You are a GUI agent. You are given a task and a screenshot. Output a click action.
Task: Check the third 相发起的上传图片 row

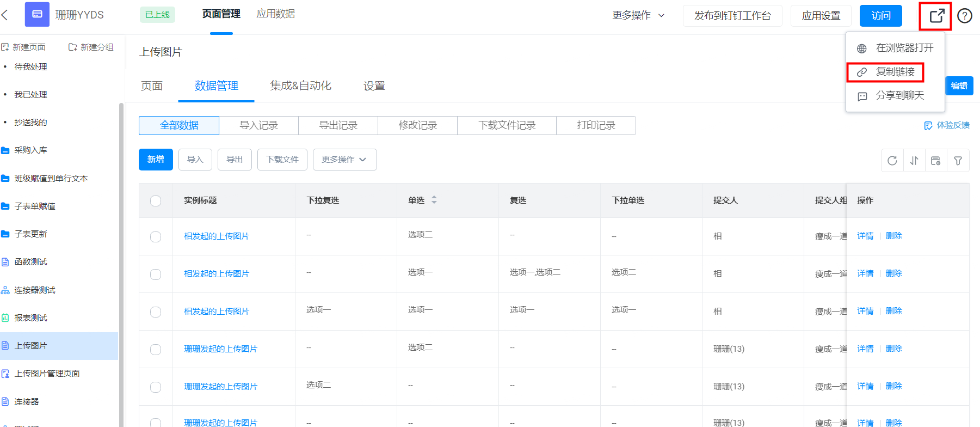pos(156,312)
